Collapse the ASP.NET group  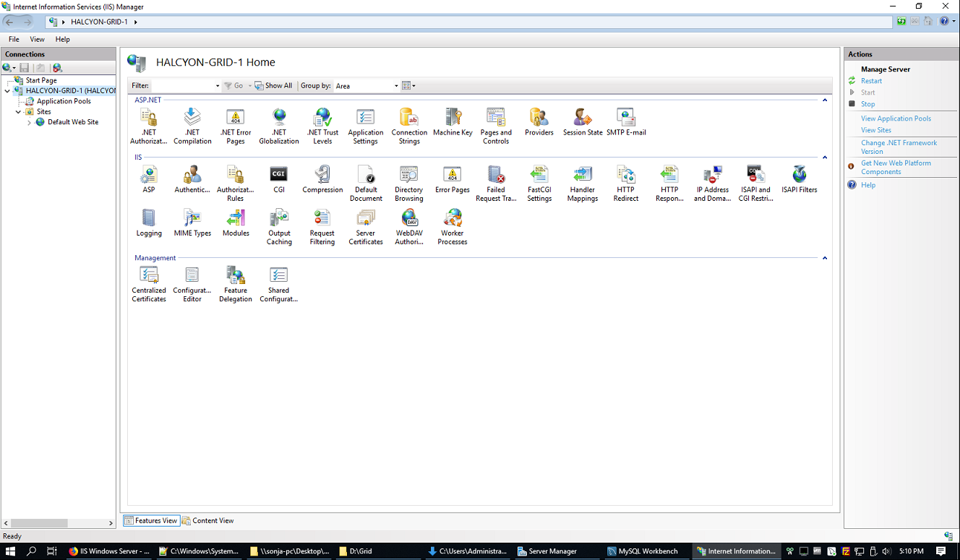coord(825,100)
